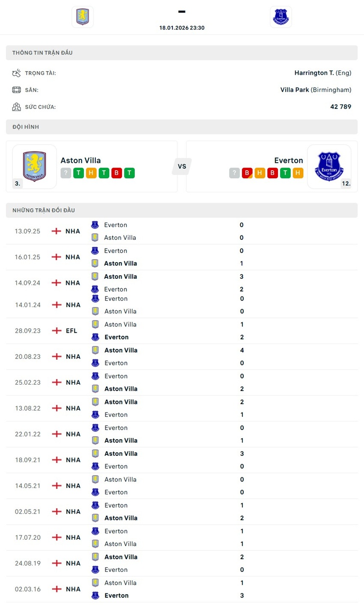Click the stadium icon beside SÂN

(16, 90)
